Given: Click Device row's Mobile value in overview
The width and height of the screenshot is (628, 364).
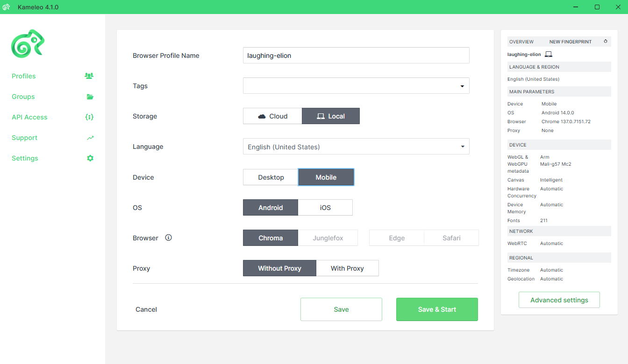Looking at the screenshot, I should coord(549,104).
